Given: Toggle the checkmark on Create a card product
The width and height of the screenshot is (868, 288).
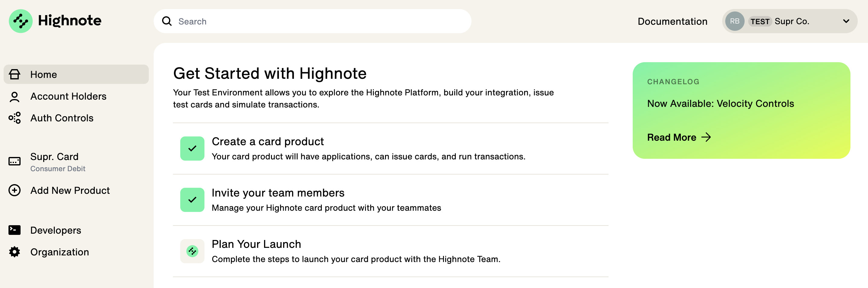Looking at the screenshot, I should click(192, 148).
